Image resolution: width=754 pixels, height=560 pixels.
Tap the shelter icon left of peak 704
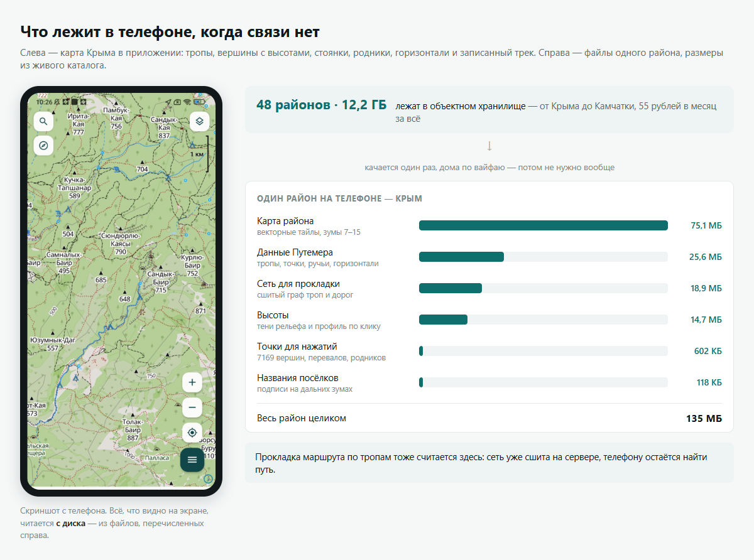pyautogui.click(x=117, y=170)
